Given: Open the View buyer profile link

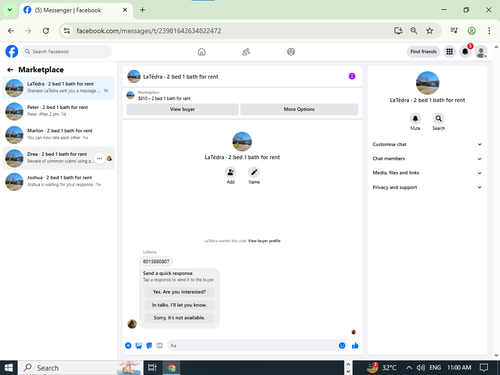Looking at the screenshot, I should point(264,241).
